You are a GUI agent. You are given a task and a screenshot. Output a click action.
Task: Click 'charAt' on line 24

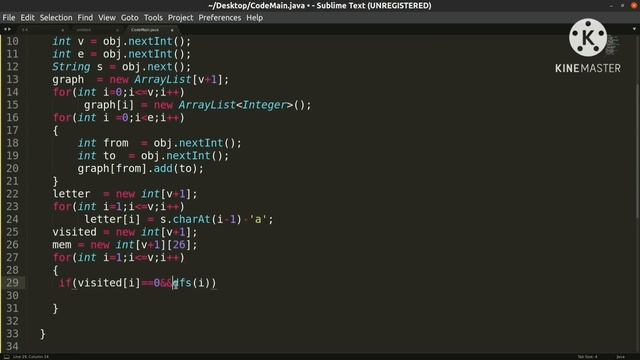191,219
